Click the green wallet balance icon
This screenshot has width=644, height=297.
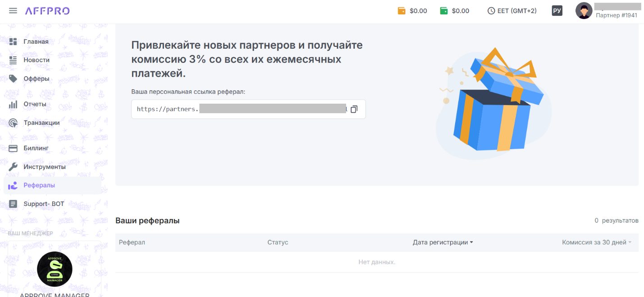point(444,11)
